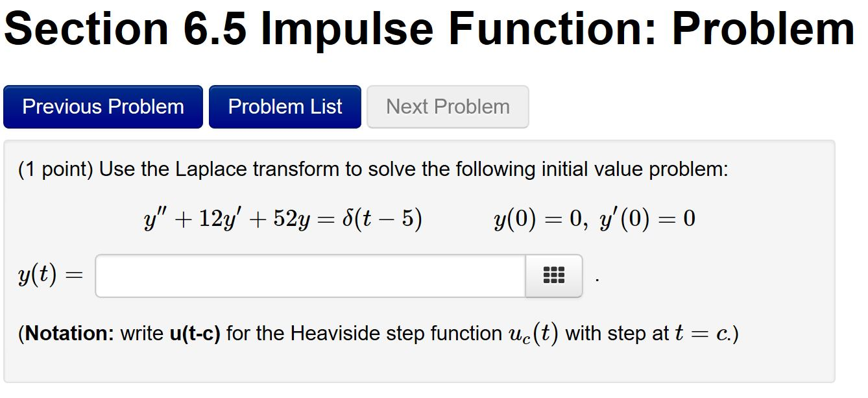The image size is (868, 398).
Task: Click the disabled Next Problem button
Action: click(x=447, y=106)
